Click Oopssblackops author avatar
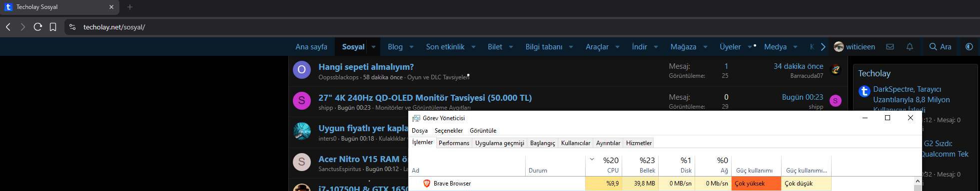Screen dimensions: 980x191 pos(302,70)
